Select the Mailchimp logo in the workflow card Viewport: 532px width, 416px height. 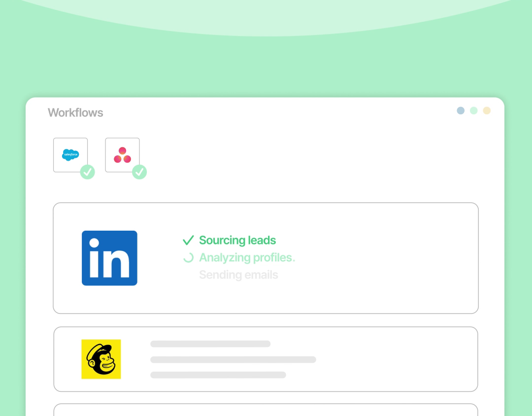click(101, 359)
